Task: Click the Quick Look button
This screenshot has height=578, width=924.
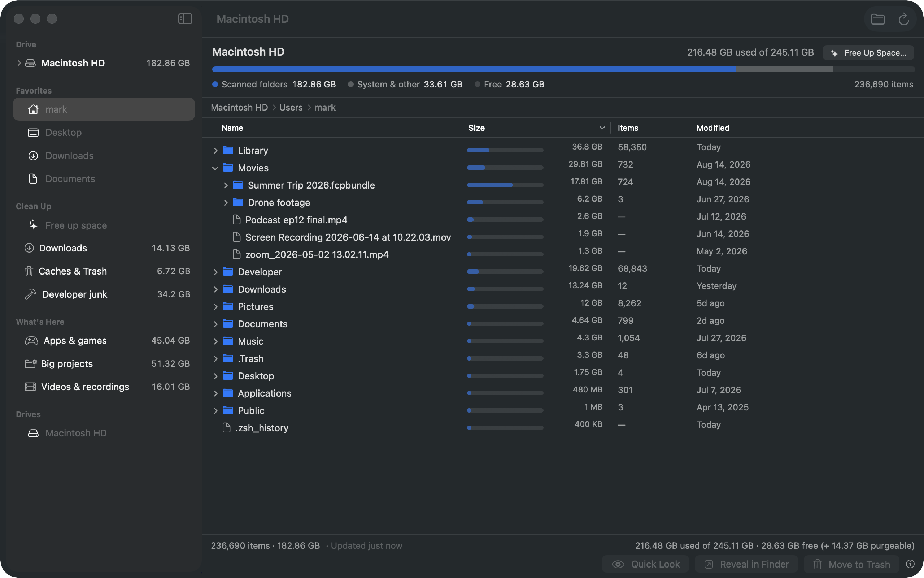Action: point(646,564)
